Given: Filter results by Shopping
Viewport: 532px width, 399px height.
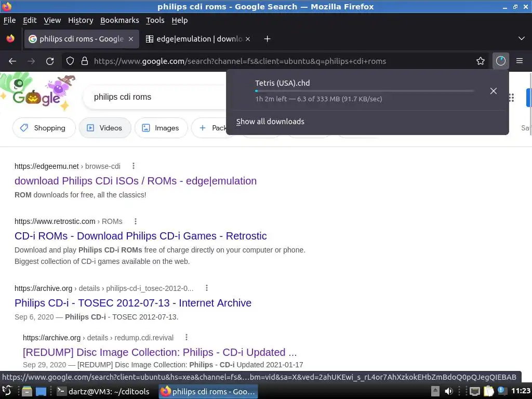Looking at the screenshot, I should click(x=44, y=128).
